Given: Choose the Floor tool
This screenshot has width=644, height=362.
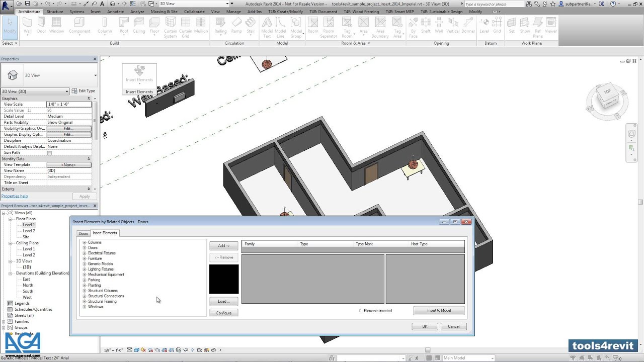Looking at the screenshot, I should (x=154, y=25).
